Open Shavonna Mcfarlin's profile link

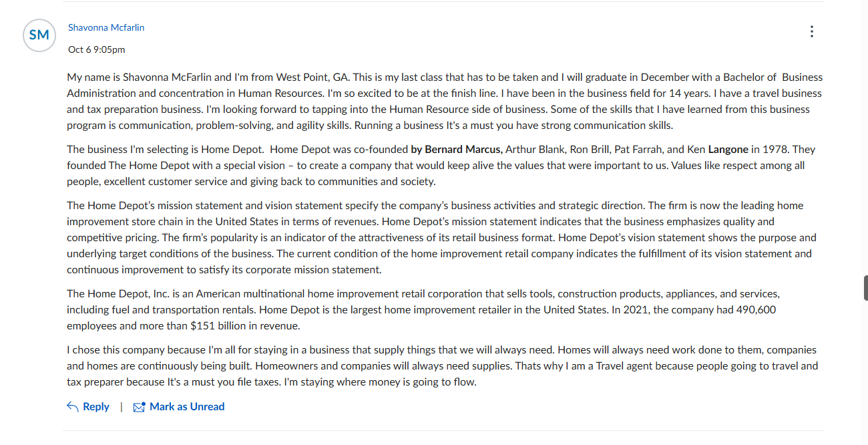pos(106,27)
